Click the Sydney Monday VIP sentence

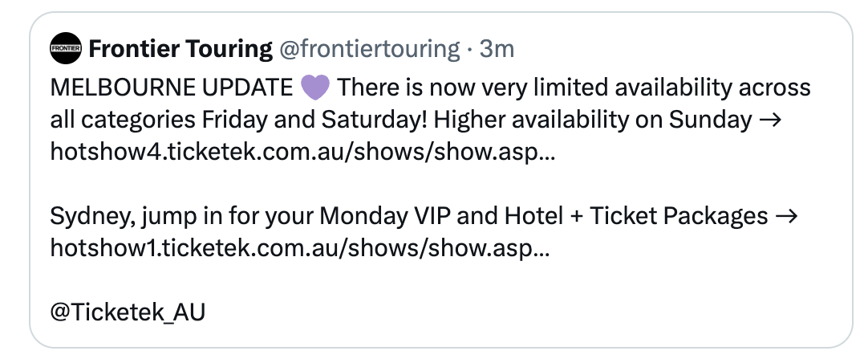(x=424, y=215)
